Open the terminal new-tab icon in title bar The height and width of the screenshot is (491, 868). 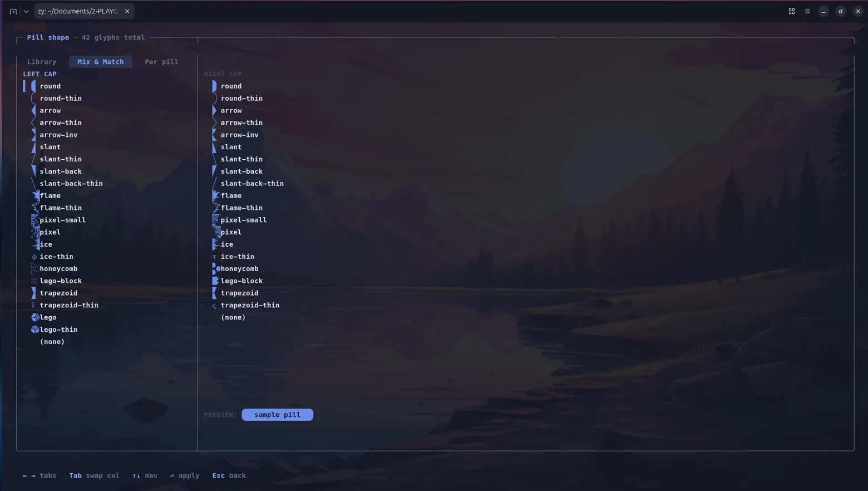click(13, 11)
